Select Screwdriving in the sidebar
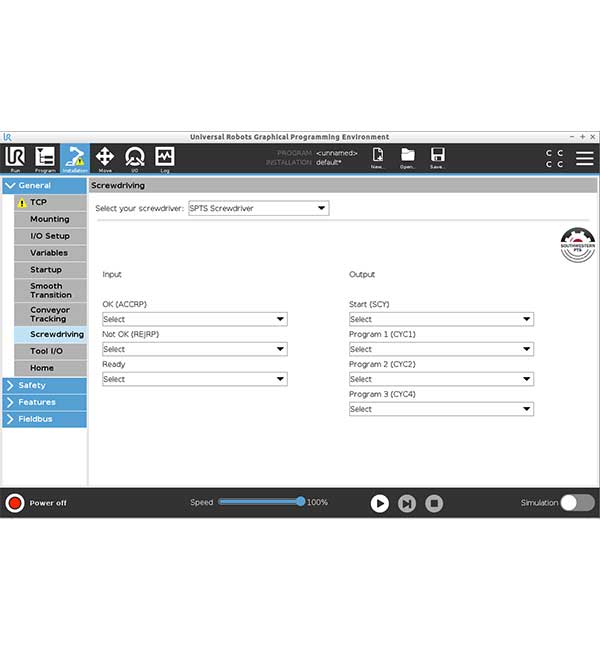This screenshot has height=650, width=600. pyautogui.click(x=50, y=334)
